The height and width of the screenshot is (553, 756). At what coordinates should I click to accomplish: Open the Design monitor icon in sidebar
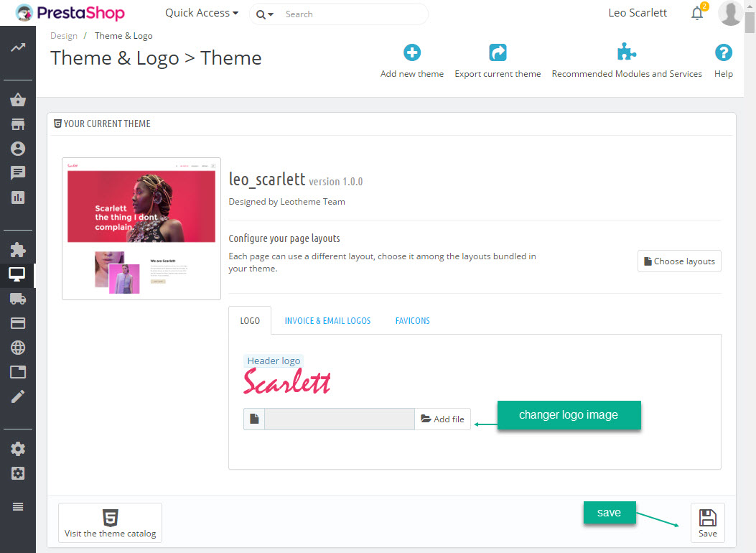click(17, 274)
